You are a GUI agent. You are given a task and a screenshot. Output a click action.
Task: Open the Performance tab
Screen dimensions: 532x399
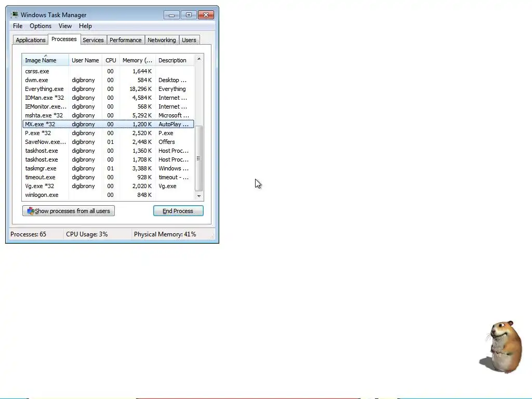tap(126, 40)
